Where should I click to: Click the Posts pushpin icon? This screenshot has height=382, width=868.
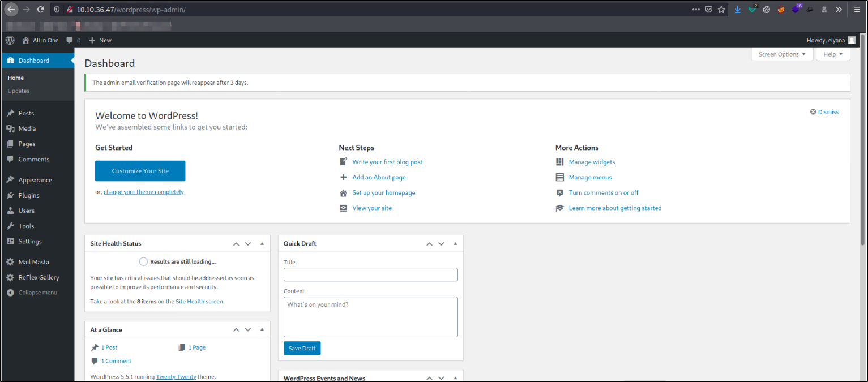coord(10,113)
